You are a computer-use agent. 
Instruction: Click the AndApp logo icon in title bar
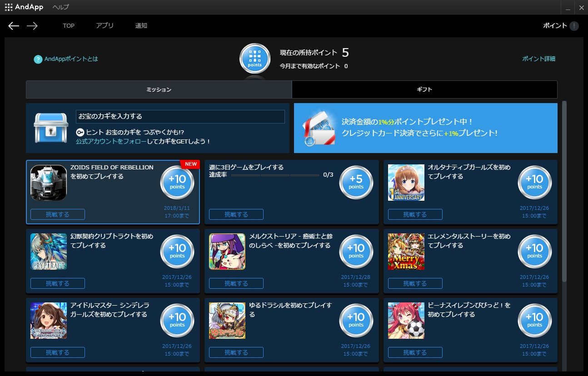[8, 7]
